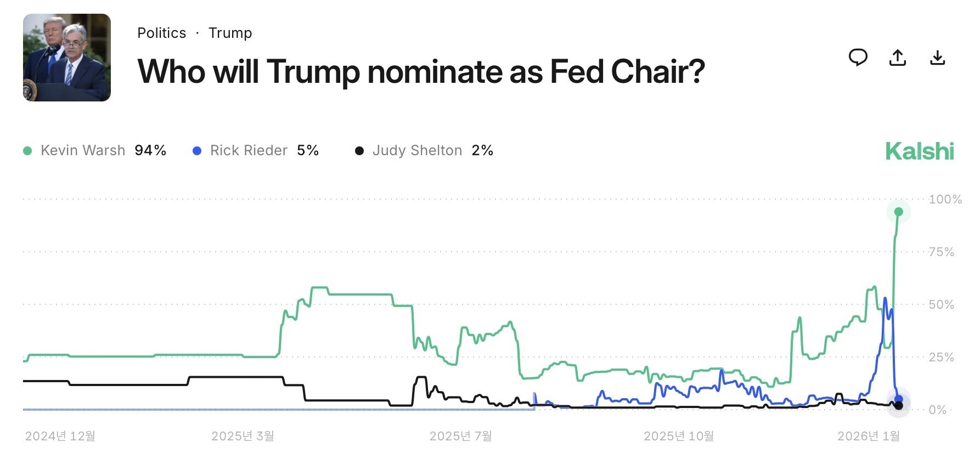980x459 pixels.
Task: Toggle the Kevin Warsh legend entry
Action: (x=94, y=150)
